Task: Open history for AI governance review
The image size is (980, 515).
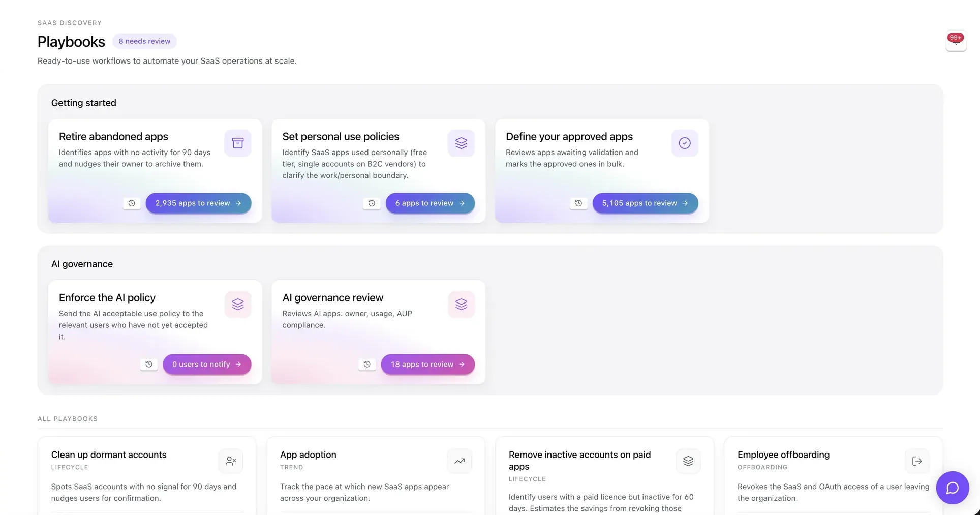Action: 367,365
